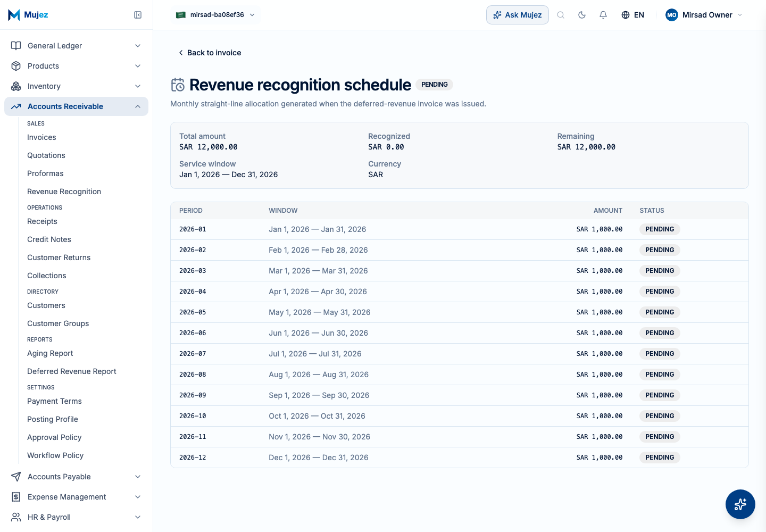Expand Inventory menu chevron
766x532 pixels.
[x=138, y=86]
